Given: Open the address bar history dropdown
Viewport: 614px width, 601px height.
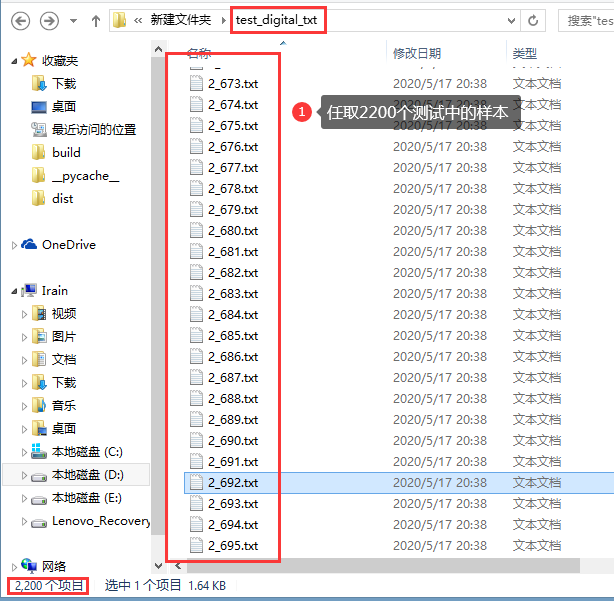Looking at the screenshot, I should coord(511,20).
